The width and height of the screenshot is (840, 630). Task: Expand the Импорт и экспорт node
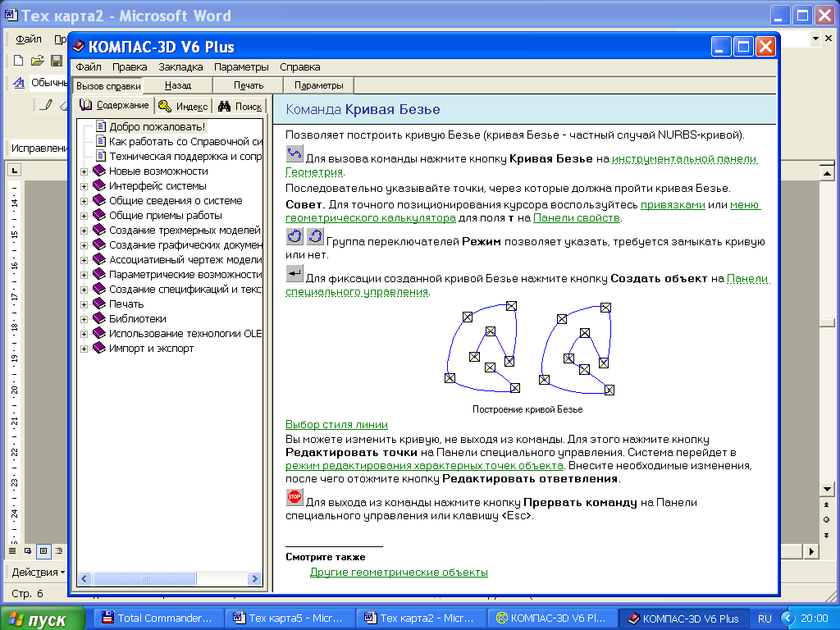pyautogui.click(x=84, y=349)
